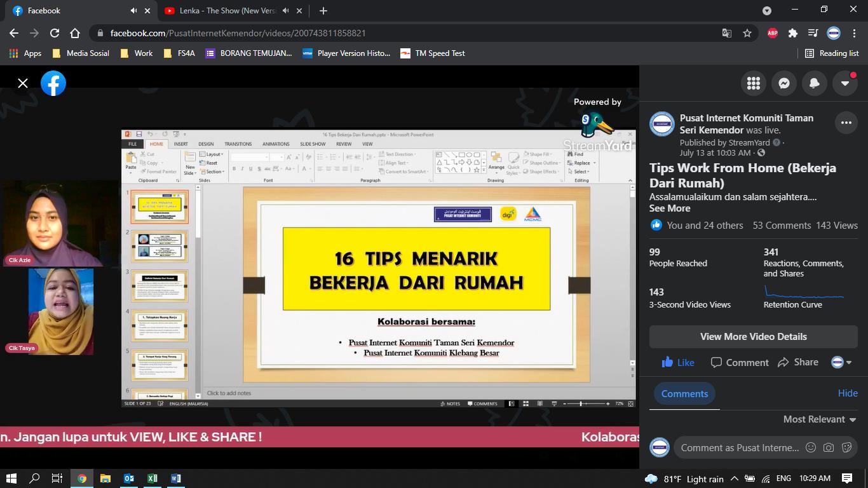The height and width of the screenshot is (488, 868).
Task: Open the Facebook nine-dot menu grid
Action: tap(754, 83)
